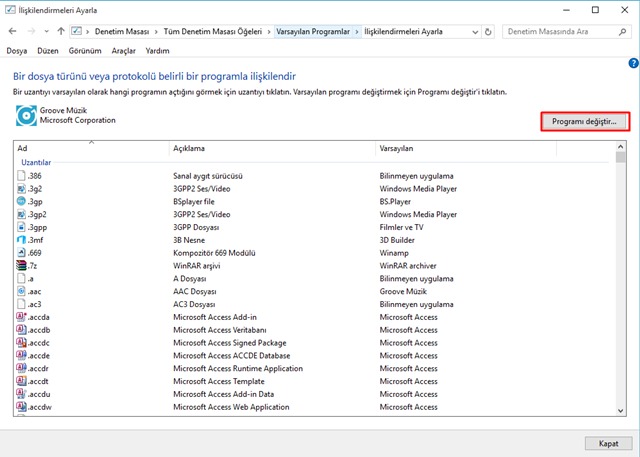The width and height of the screenshot is (640, 457).
Task: Sort list by Ad column header
Action: 91,149
